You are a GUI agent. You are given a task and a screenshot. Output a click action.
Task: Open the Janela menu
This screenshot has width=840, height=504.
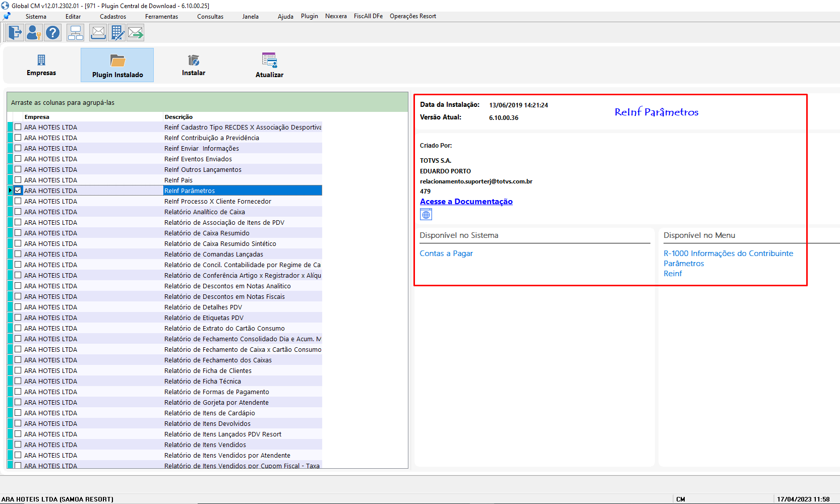[x=251, y=17]
